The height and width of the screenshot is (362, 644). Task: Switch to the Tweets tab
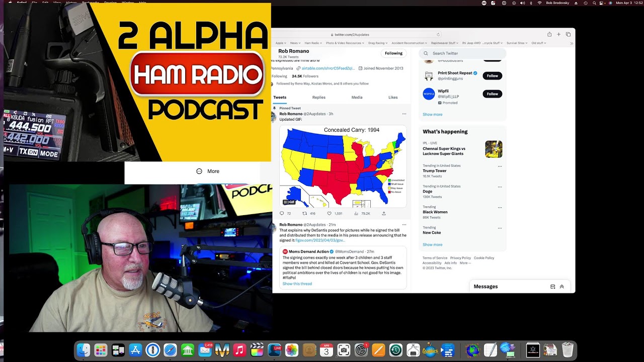pyautogui.click(x=280, y=98)
